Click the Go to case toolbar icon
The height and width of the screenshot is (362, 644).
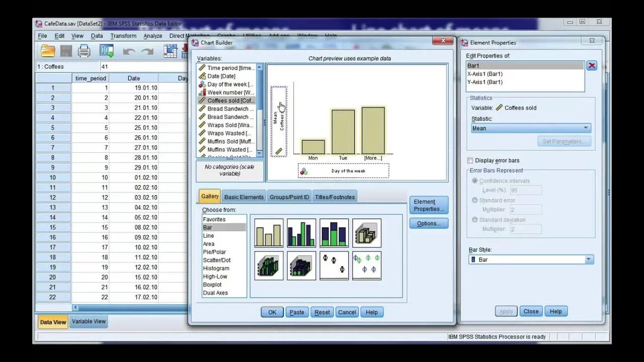(x=171, y=51)
